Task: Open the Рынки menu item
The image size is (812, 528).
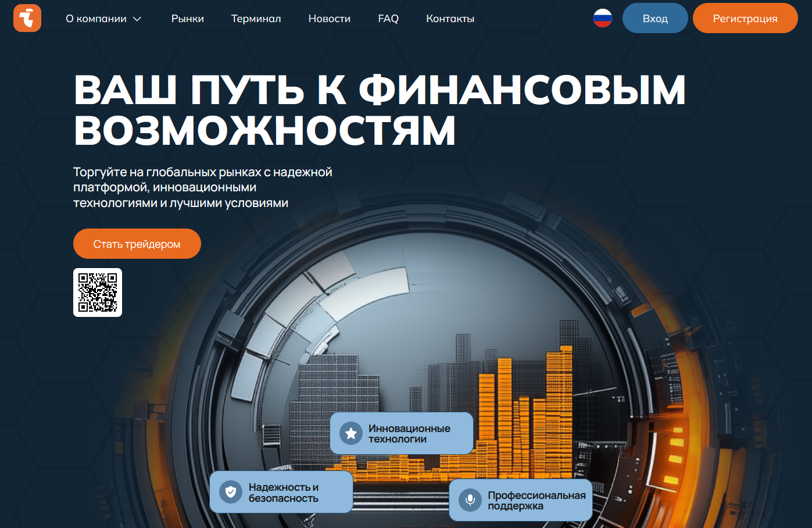Action: pos(188,19)
